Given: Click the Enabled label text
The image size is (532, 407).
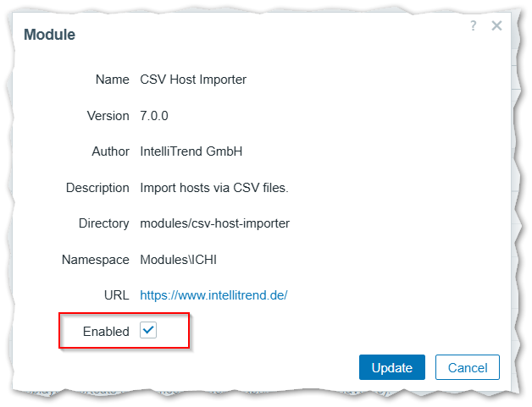Looking at the screenshot, I should (x=106, y=331).
